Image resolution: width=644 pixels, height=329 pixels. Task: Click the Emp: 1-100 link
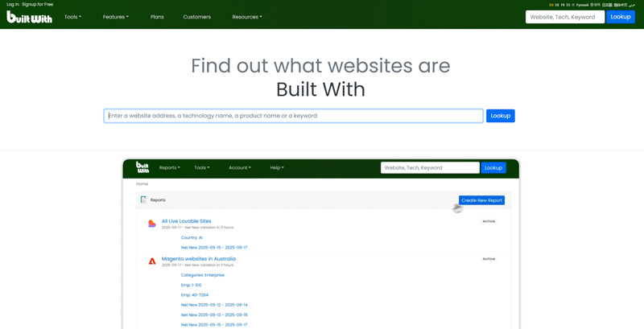pos(191,285)
